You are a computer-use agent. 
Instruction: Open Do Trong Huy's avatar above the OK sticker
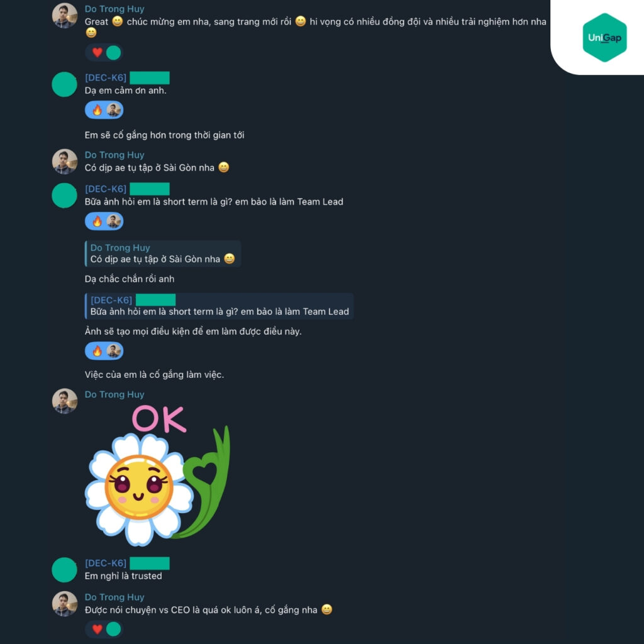coord(65,401)
